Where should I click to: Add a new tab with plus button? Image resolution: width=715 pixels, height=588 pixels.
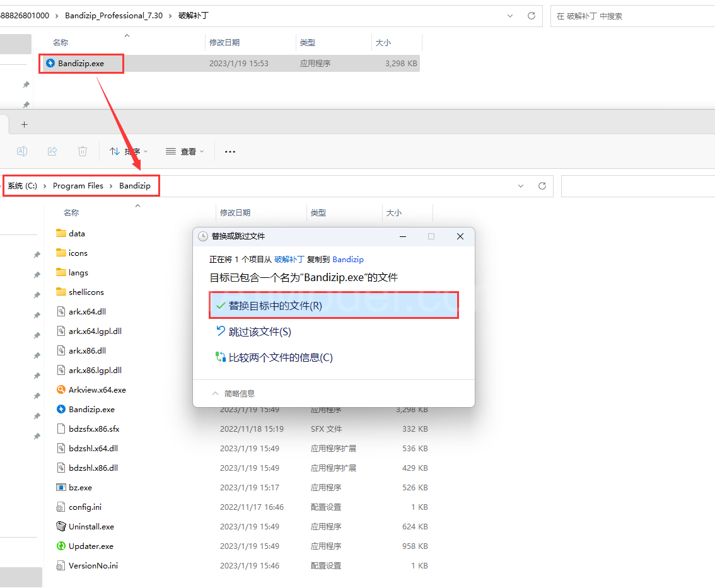pyautogui.click(x=24, y=124)
